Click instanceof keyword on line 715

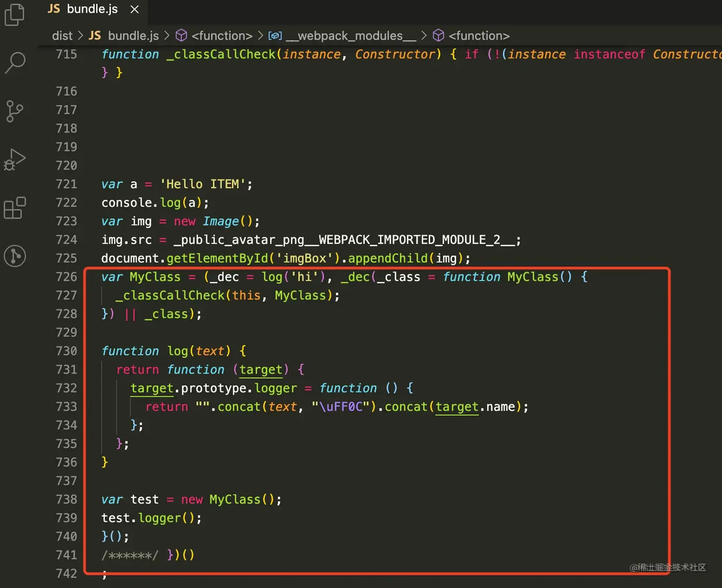coord(609,54)
